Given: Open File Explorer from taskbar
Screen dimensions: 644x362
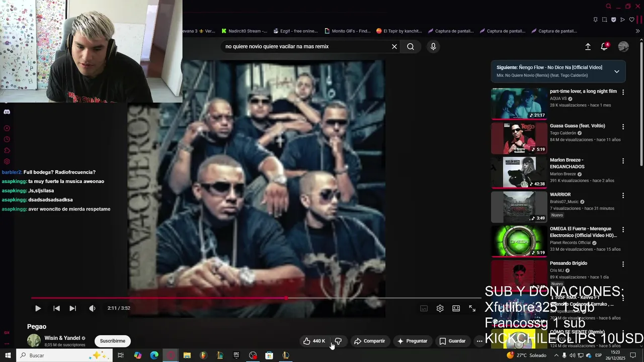Looking at the screenshot, I should click(187, 355).
